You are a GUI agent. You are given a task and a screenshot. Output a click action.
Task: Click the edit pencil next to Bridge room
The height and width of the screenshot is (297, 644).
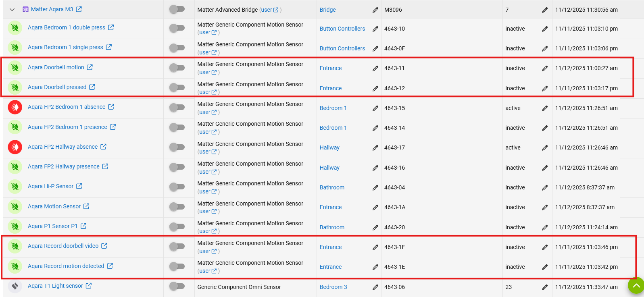coord(375,10)
